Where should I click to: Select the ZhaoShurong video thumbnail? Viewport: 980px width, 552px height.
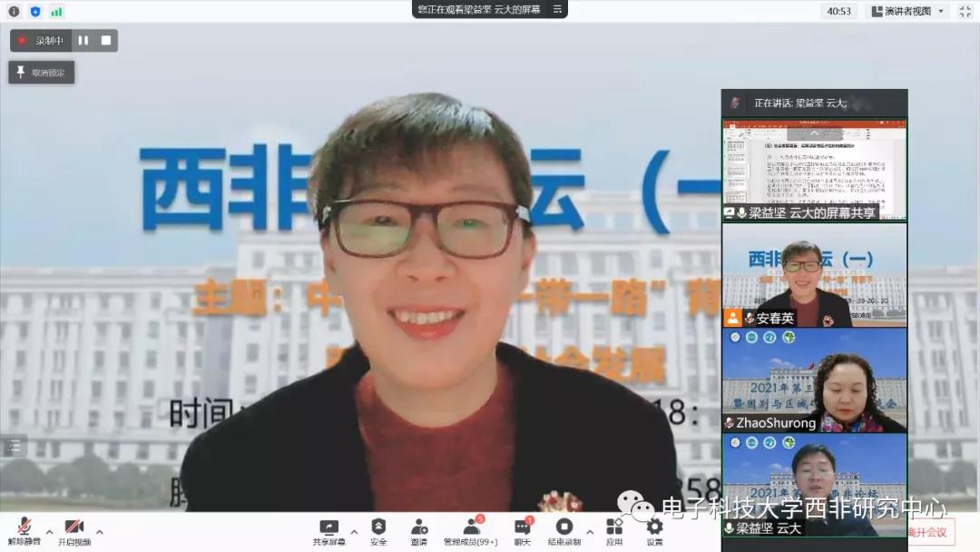click(x=814, y=380)
